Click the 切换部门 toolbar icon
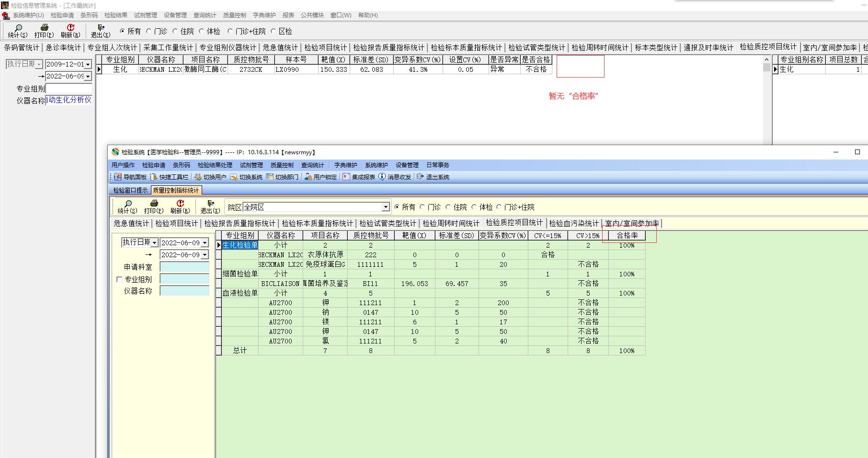 coord(270,177)
